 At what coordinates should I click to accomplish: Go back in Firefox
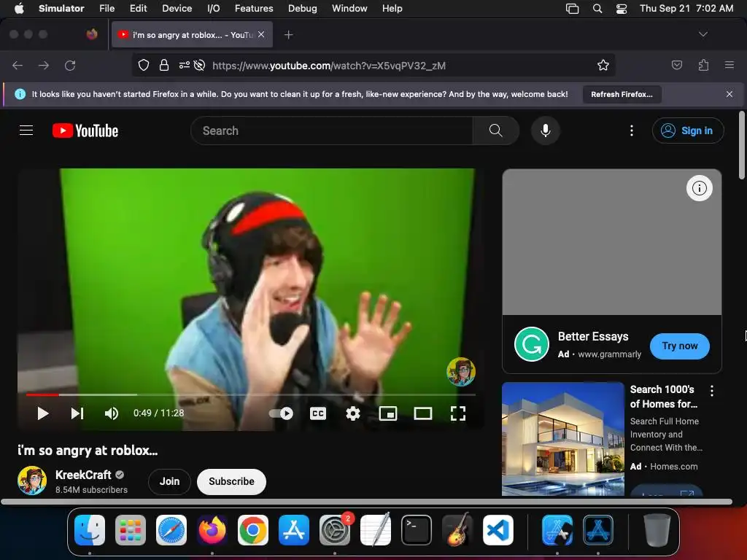18,66
